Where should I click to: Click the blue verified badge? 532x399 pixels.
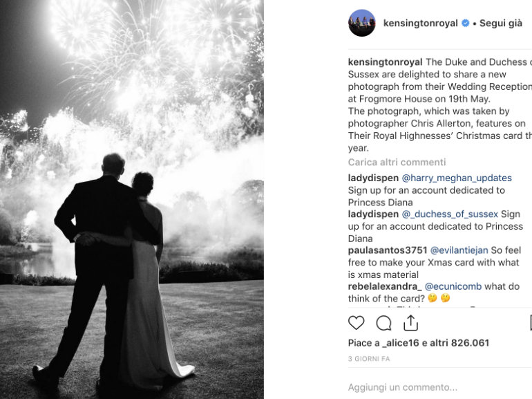coord(466,23)
